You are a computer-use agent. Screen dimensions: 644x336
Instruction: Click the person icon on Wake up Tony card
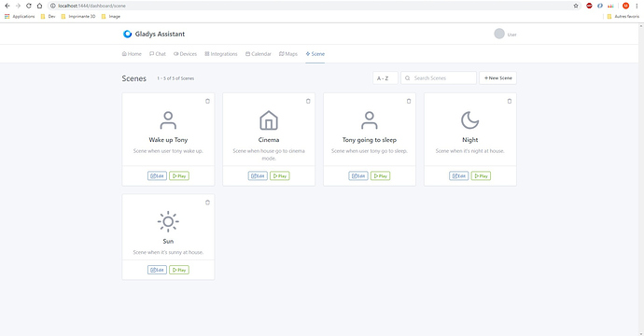click(168, 120)
